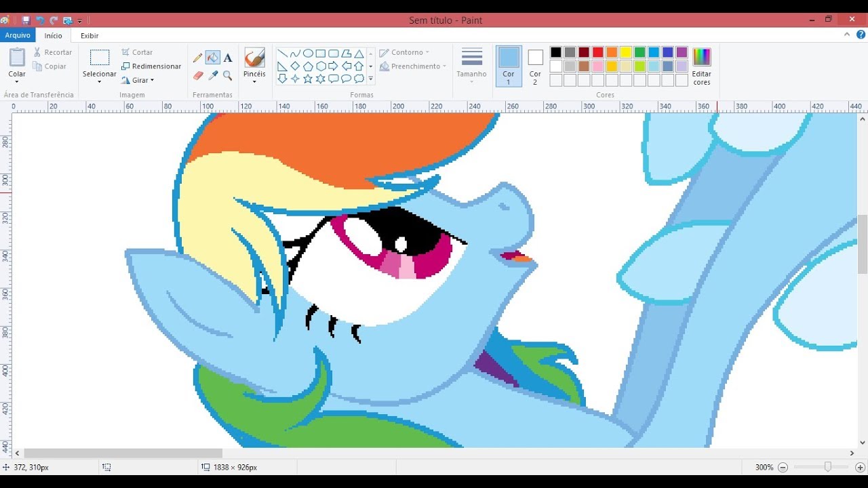Select the Magnifier tool
This screenshot has height=488, width=868.
(x=228, y=75)
